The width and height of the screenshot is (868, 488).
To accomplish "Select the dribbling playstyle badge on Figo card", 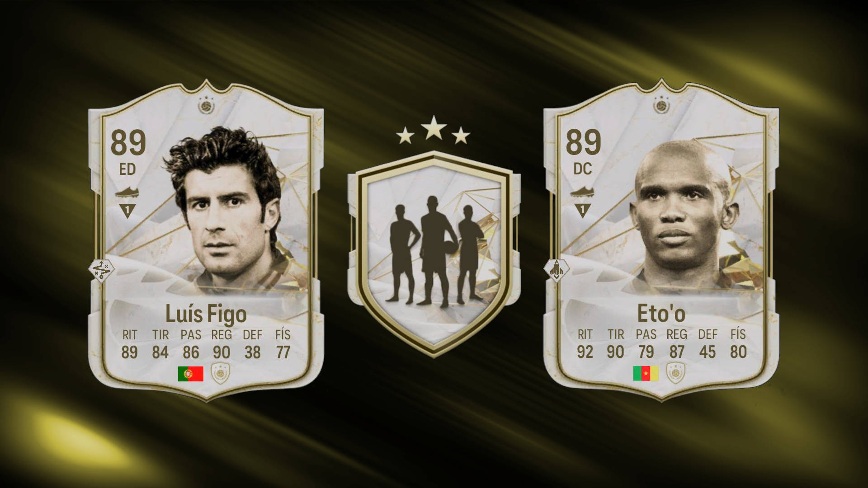I will click(x=101, y=270).
